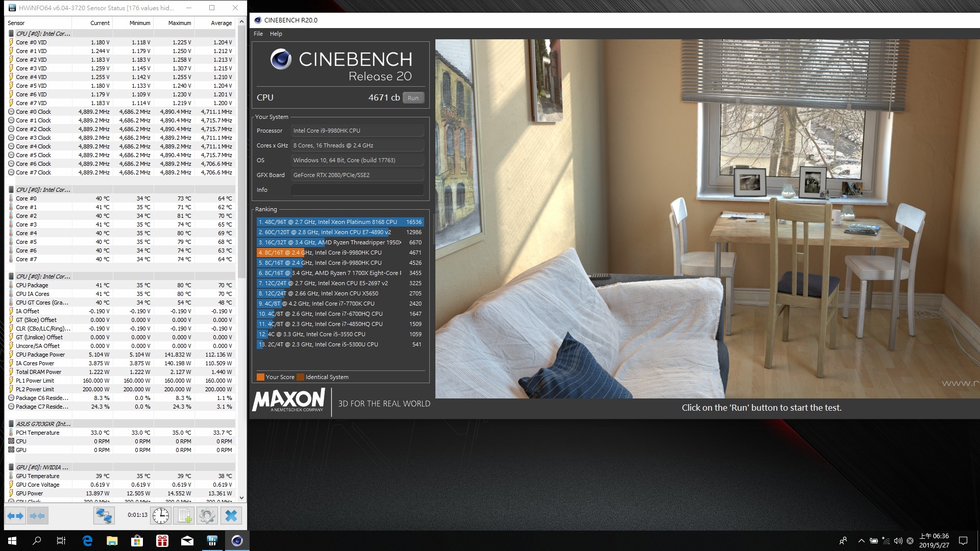Open the volume speaker tray icon
980x551 pixels.
pos(898,541)
